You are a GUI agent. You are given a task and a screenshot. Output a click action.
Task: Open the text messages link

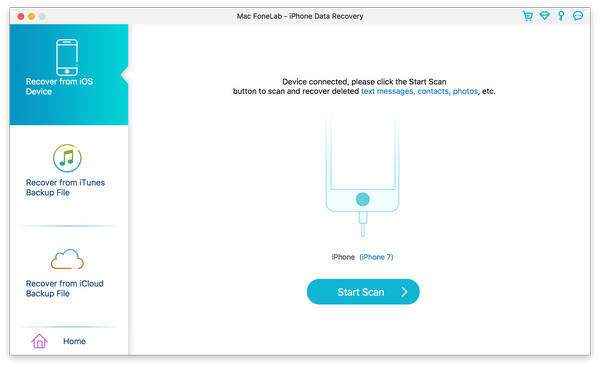tap(387, 91)
